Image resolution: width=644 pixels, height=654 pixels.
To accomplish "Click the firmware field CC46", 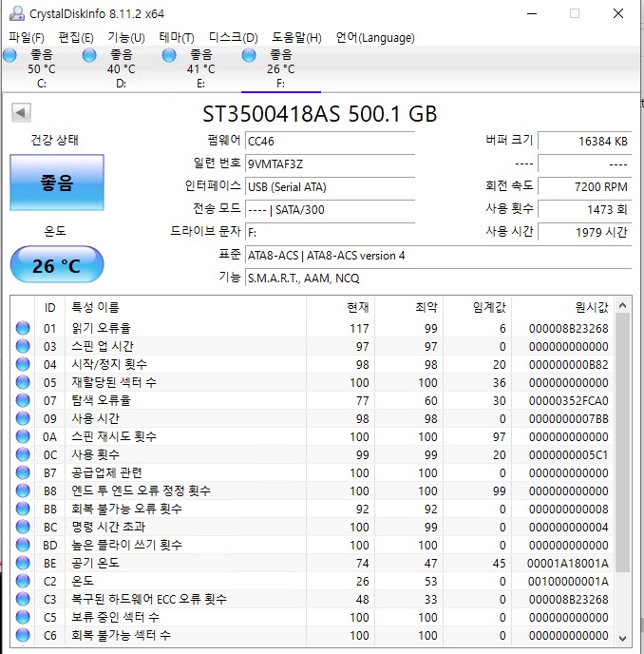I will (x=331, y=141).
